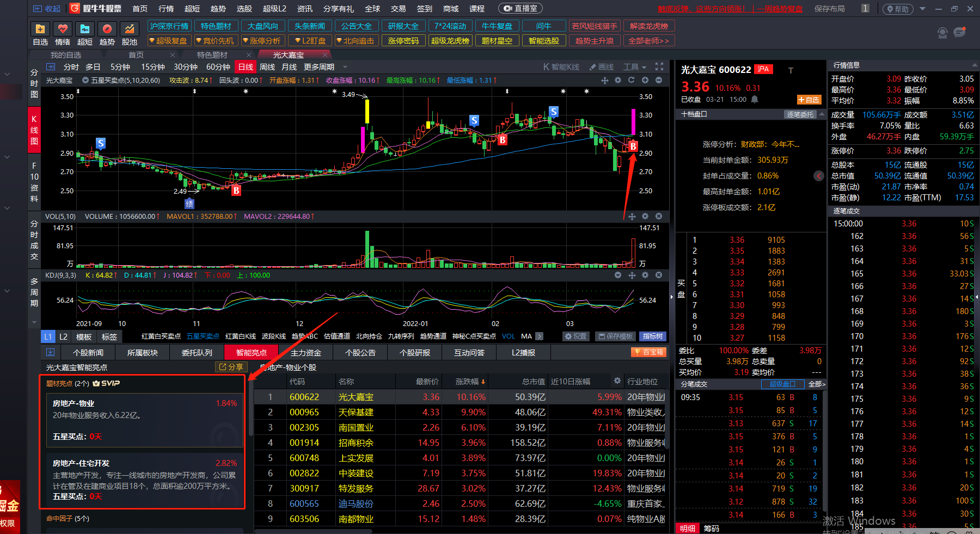980x534 pixels.
Task: Select the 天保基建 row in table
Action: point(460,412)
